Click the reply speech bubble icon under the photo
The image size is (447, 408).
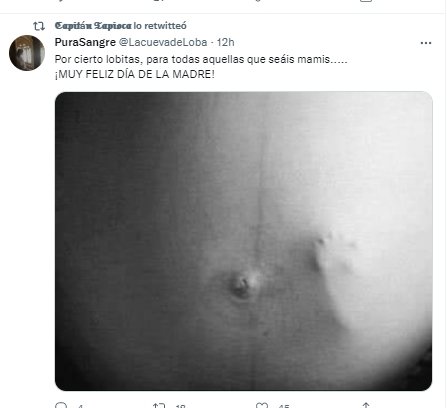click(x=61, y=405)
